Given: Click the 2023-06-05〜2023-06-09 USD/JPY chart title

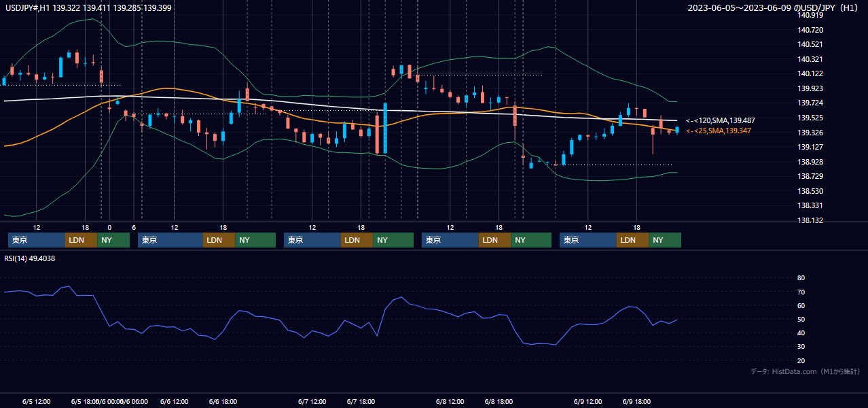Looking at the screenshot, I should (773, 7).
